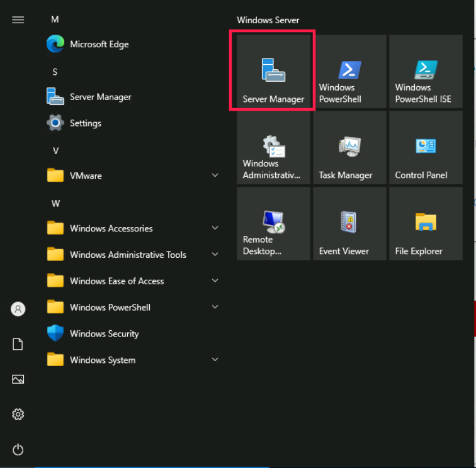Select the Settings label in app list

click(85, 123)
